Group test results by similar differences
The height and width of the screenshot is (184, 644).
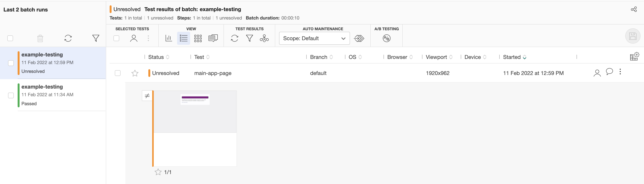[264, 38]
